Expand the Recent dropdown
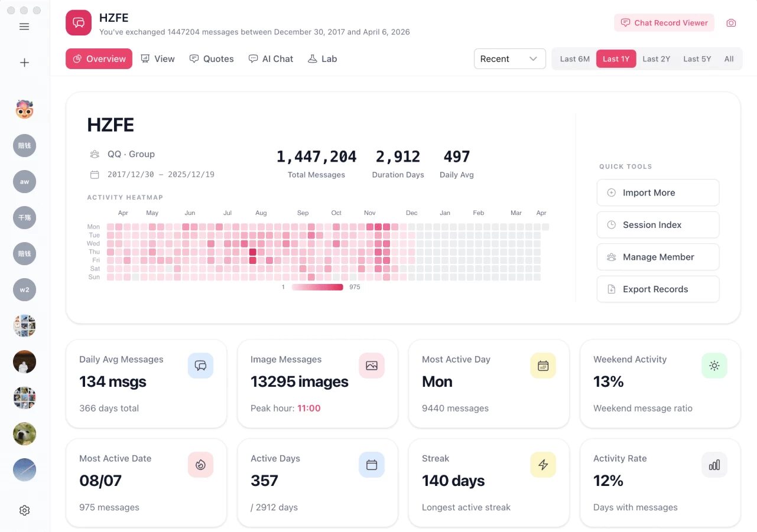Screen dimensions: 757x532 pos(509,59)
